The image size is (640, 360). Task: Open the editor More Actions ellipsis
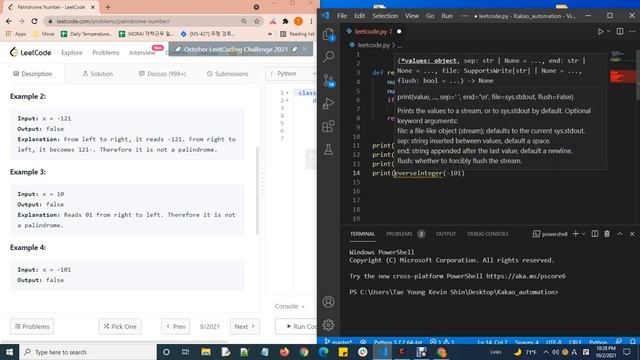point(632,31)
